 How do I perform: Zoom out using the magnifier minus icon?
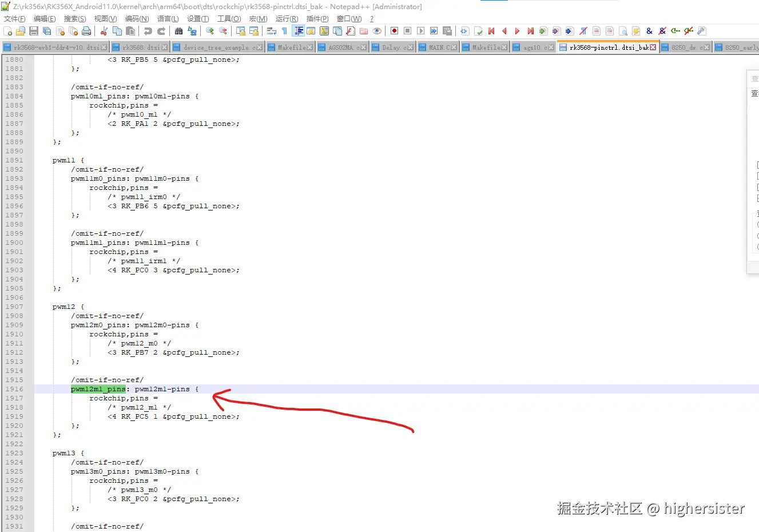point(223,31)
